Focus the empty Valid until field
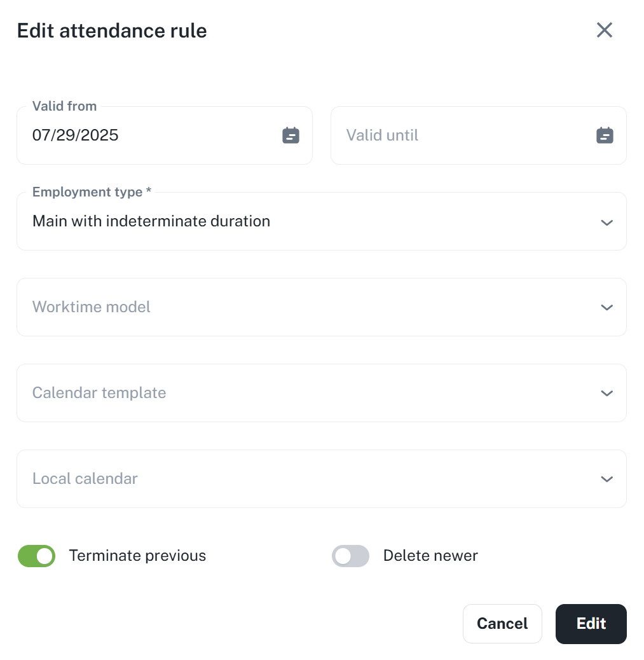644x660 pixels. coord(458,135)
